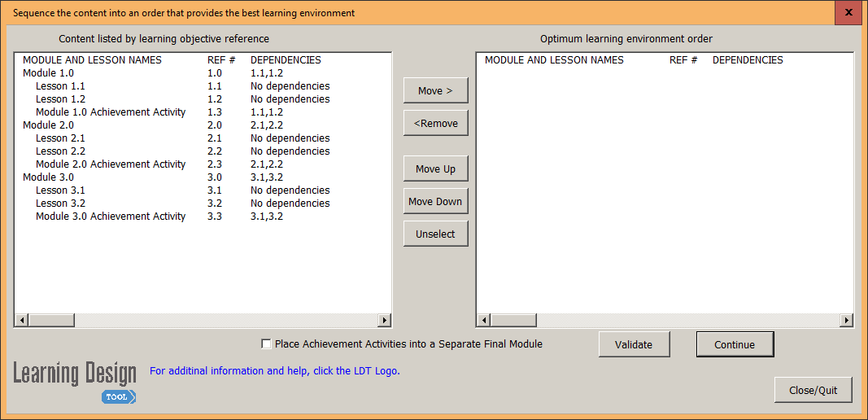
Task: Click REF # value 1.3 in content list
Action: 215,112
